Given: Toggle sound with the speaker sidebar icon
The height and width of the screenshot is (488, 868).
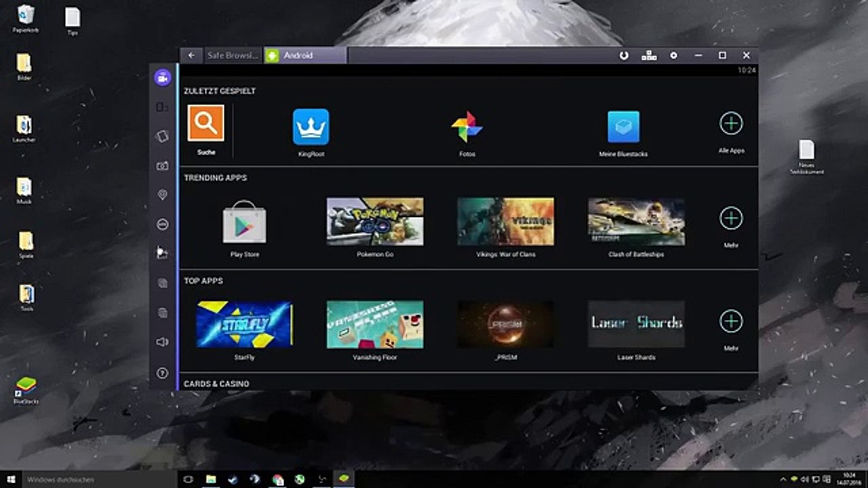Looking at the screenshot, I should [x=162, y=342].
